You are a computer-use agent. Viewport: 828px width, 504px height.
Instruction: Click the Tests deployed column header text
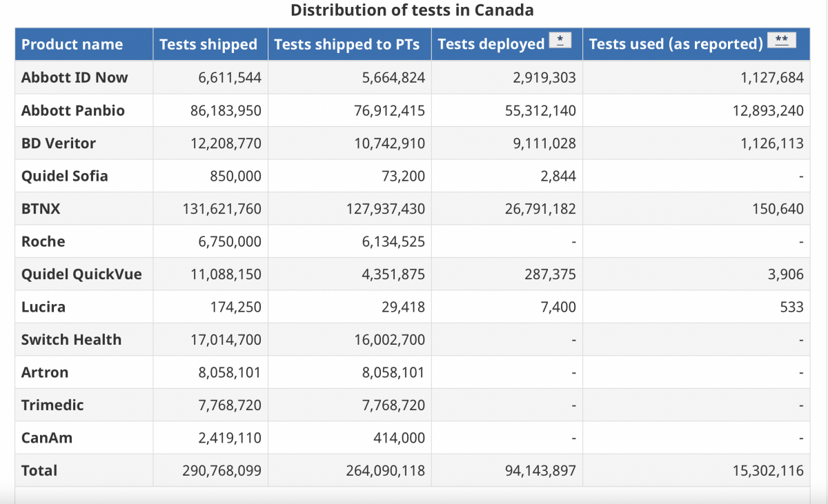[x=491, y=45]
